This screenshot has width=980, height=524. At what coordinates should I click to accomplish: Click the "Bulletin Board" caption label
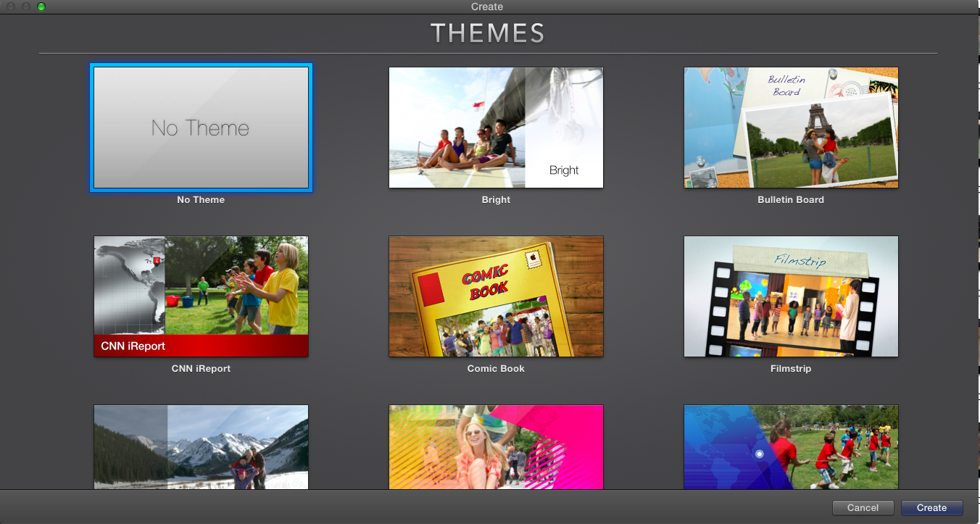pos(791,199)
